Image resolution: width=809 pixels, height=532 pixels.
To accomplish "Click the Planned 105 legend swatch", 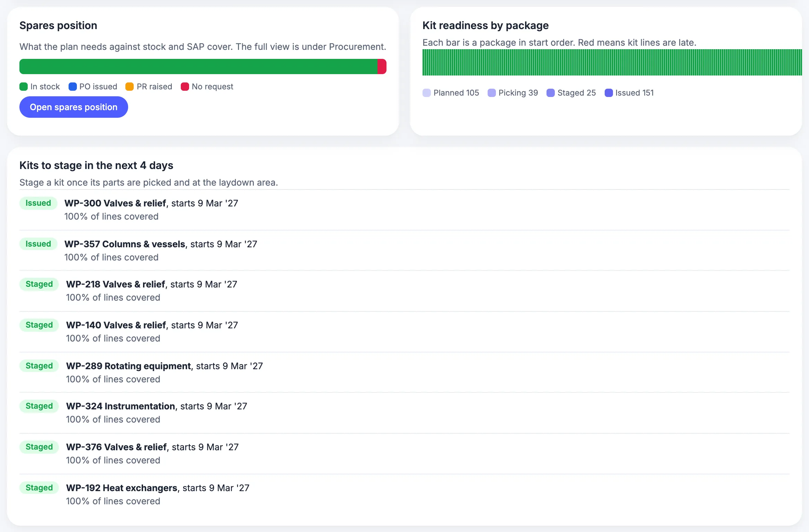I will tap(427, 93).
